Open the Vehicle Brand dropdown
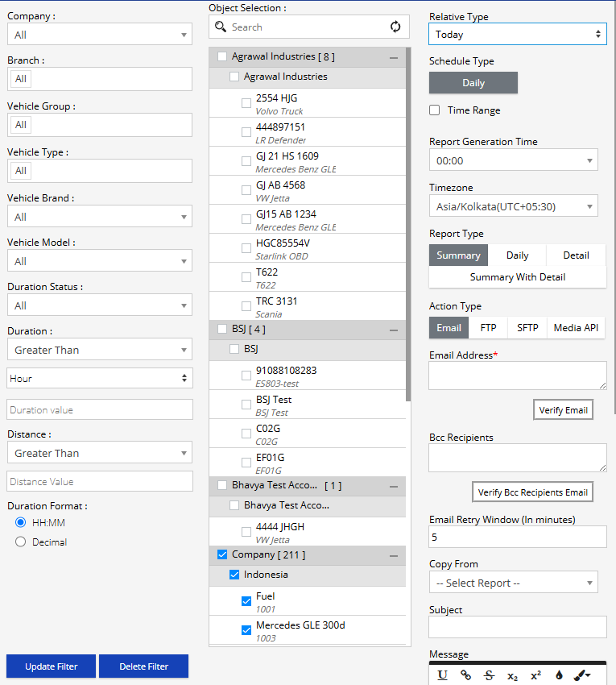Screen dimensions: 616x685 [x=100, y=217]
